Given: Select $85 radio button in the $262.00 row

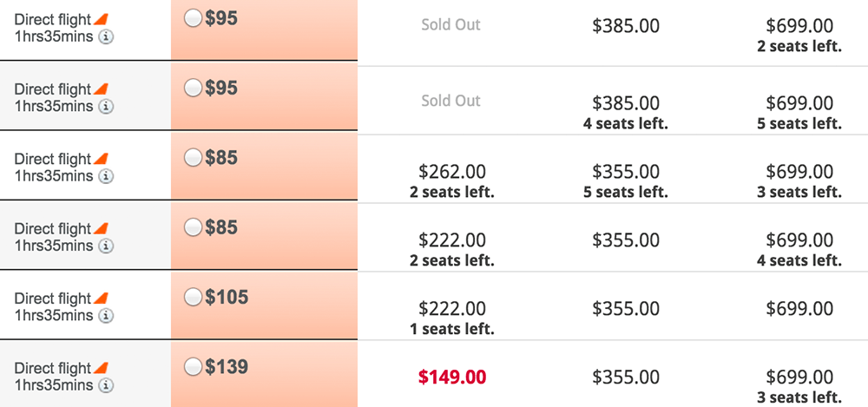Looking at the screenshot, I should tap(194, 157).
